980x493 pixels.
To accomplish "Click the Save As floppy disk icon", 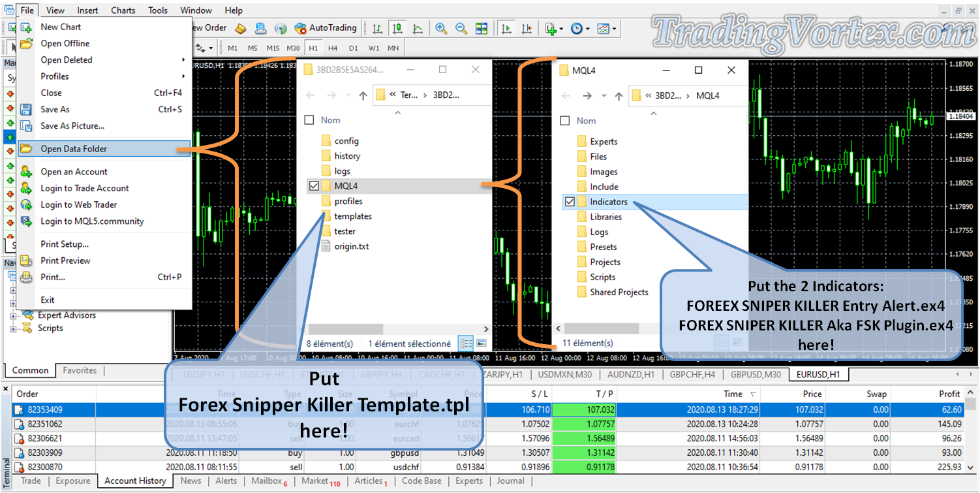I will click(x=26, y=109).
